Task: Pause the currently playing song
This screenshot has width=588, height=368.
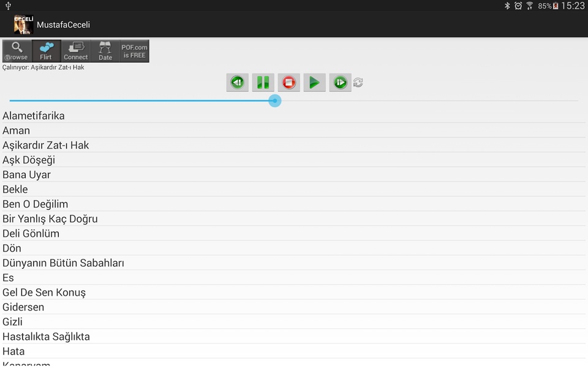Action: click(263, 82)
